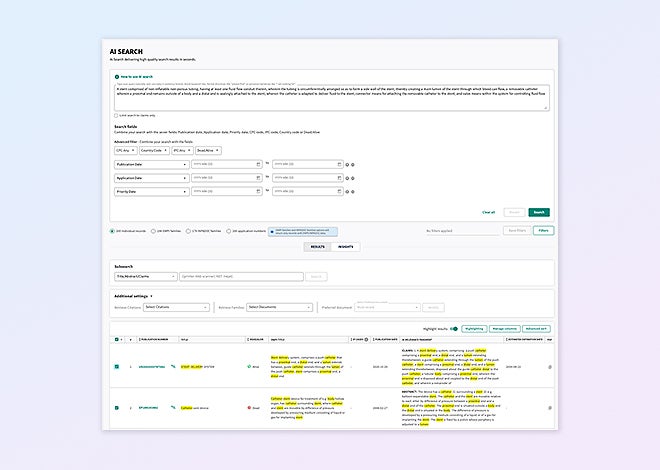The image size is (660, 470).
Task: Remove the Dead/Alive filter chip
Action: [218, 149]
